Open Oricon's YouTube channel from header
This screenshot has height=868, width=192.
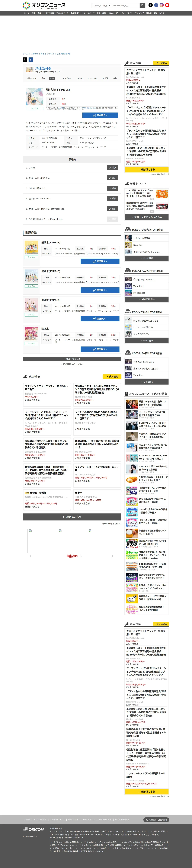tap(167, 5)
